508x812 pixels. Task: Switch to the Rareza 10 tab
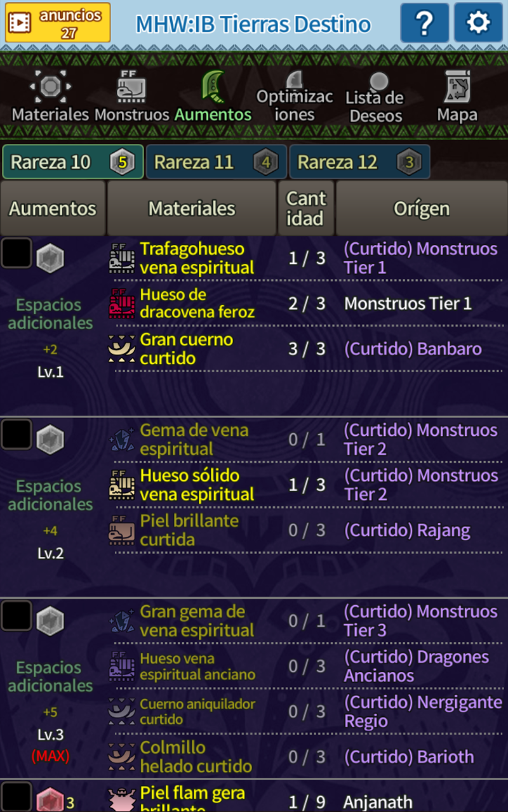(73, 162)
